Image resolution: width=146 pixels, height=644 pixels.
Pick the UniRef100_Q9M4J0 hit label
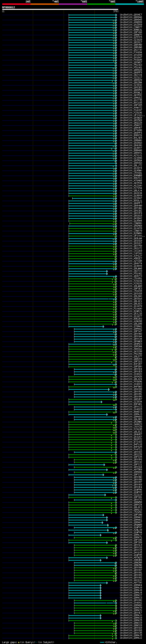click(x=131, y=615)
